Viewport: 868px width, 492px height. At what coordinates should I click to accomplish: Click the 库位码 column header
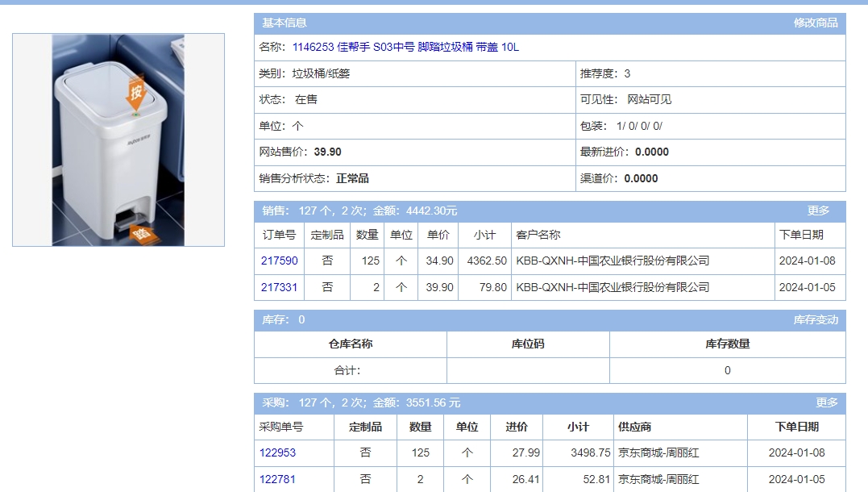pos(528,344)
